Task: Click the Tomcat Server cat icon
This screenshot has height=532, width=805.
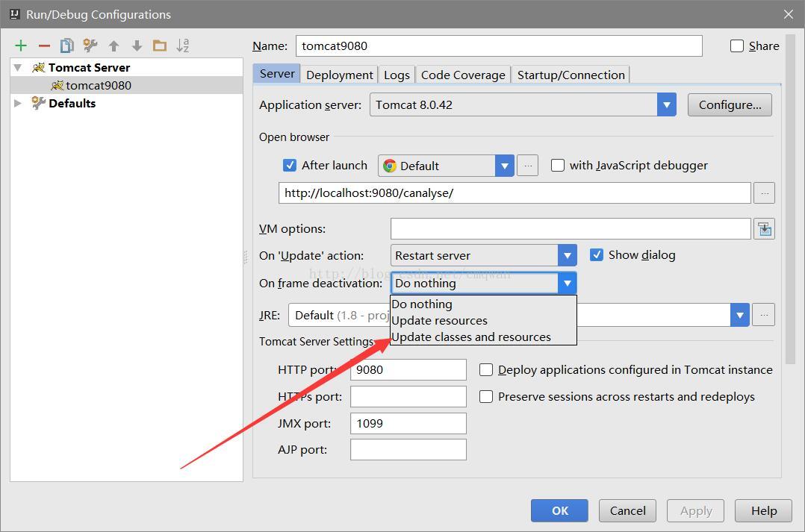Action: point(39,68)
